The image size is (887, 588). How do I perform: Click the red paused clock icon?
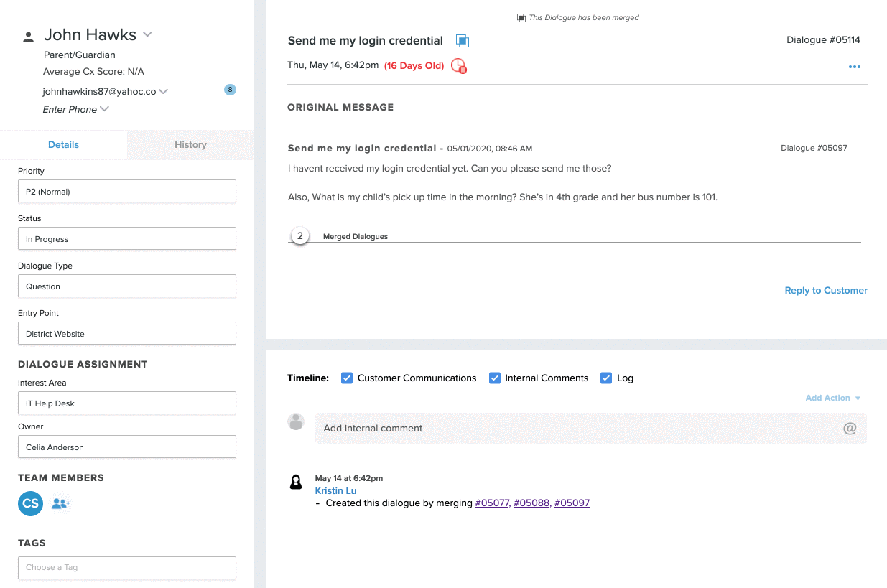458,66
